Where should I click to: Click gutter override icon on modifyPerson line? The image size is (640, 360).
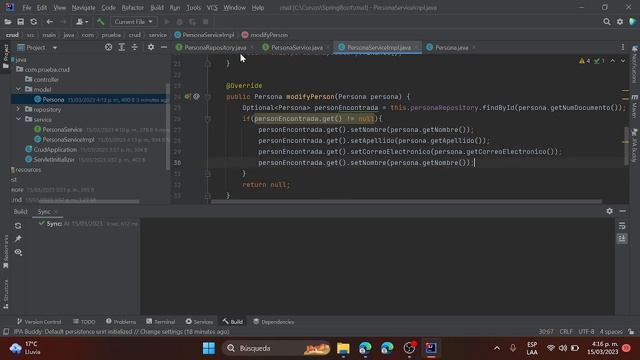[188, 97]
